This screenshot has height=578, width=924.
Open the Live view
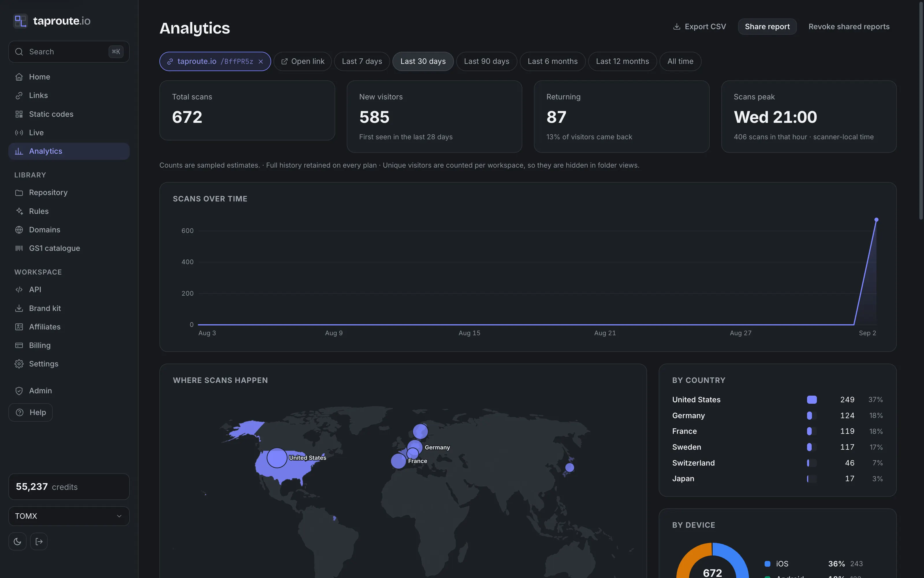(69, 133)
